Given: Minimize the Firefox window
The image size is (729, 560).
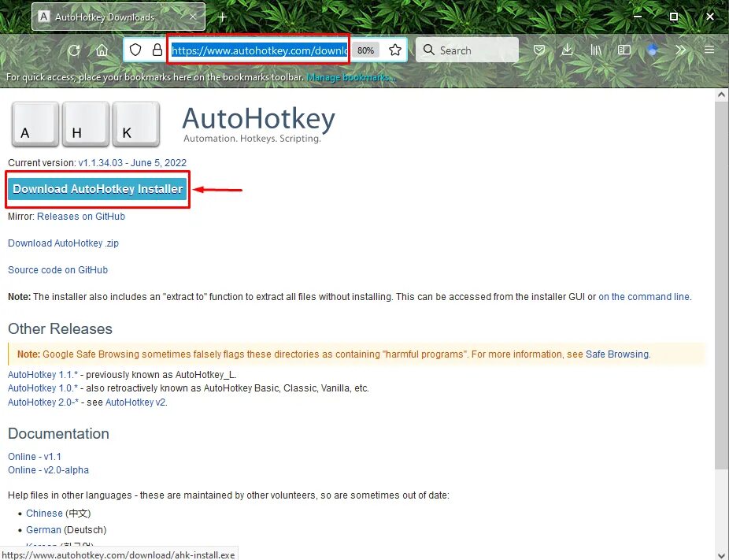Looking at the screenshot, I should tap(638, 17).
